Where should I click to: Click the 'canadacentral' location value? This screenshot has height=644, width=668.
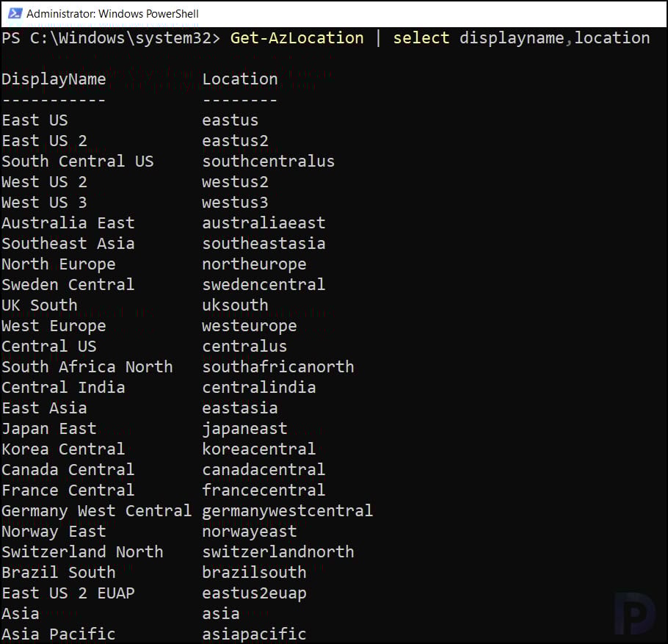(x=264, y=470)
